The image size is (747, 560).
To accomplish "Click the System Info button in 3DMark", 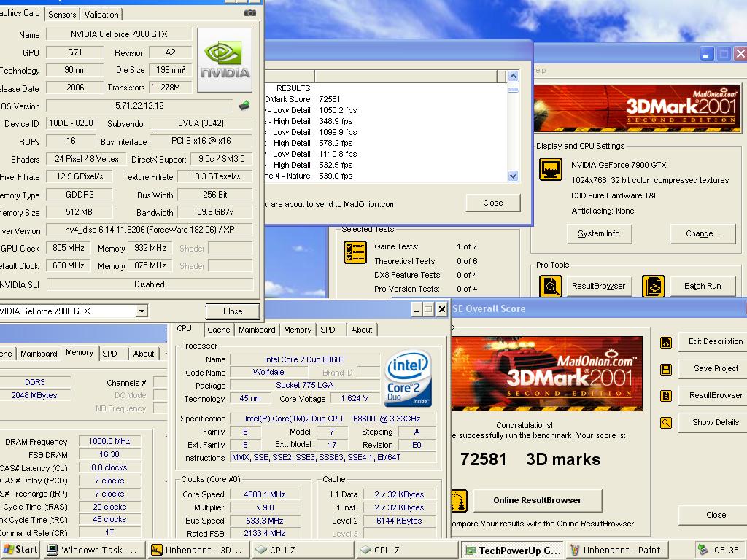I will pos(599,234).
